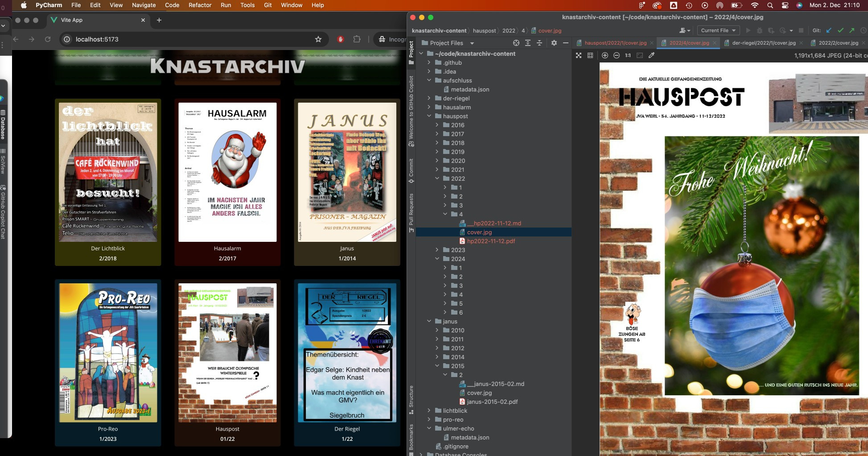Image resolution: width=868 pixels, height=456 pixels.
Task: Activate the color picker eyedropper
Action: [651, 55]
